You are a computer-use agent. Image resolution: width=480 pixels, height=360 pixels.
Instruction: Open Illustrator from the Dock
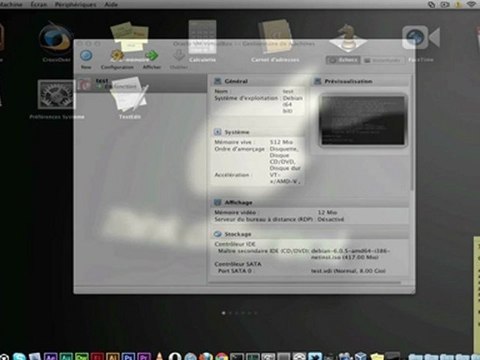pyautogui.click(x=113, y=356)
